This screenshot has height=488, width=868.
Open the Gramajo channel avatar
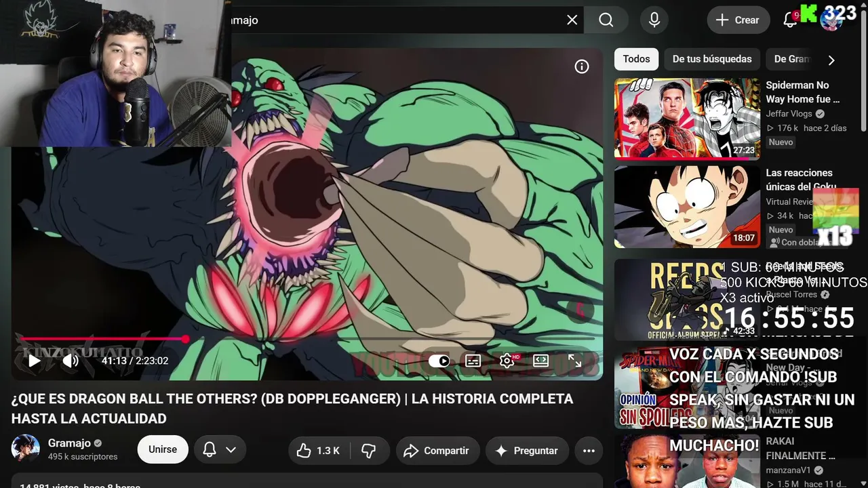(x=25, y=449)
